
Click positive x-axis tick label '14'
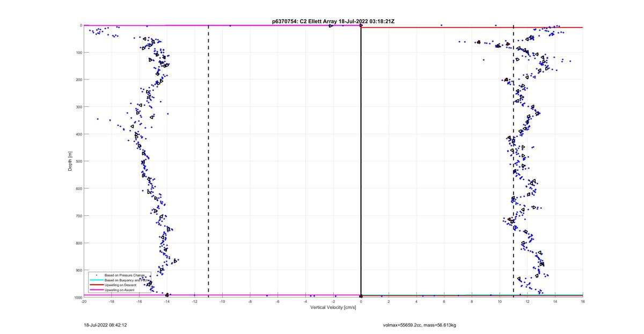[555, 302]
